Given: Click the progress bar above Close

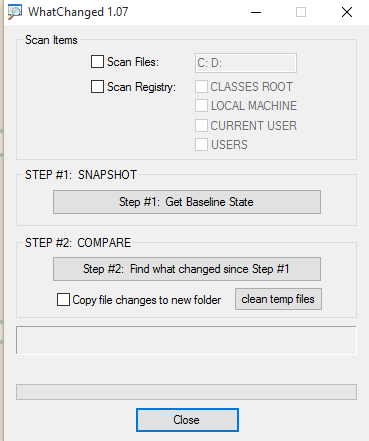Looking at the screenshot, I should [186, 392].
